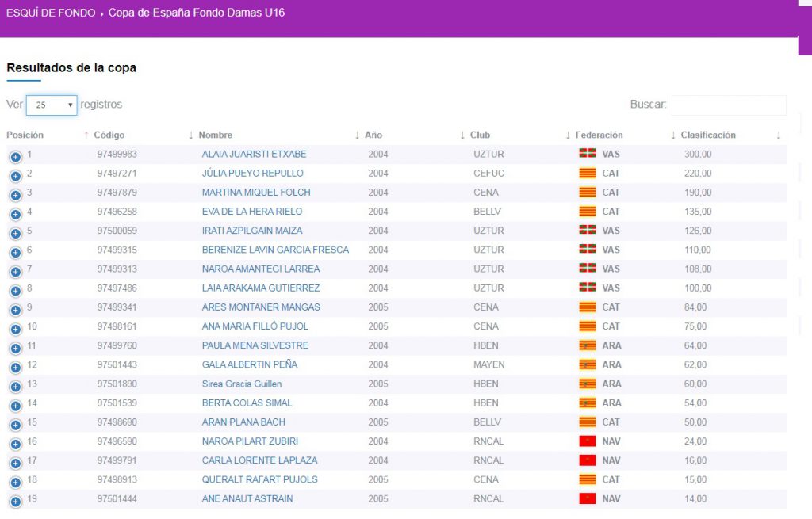Click the CAT flag for Júlia Pueyo Repullo
The width and height of the screenshot is (812, 519).
588,173
